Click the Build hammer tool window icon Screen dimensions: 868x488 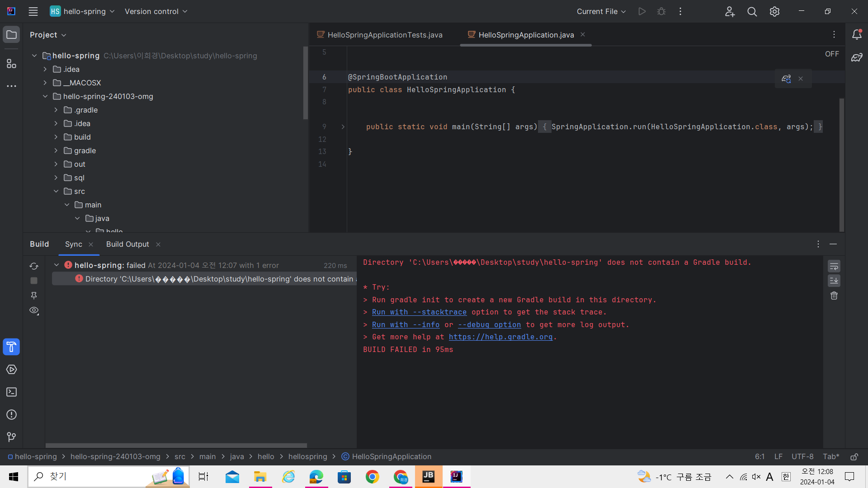12,347
